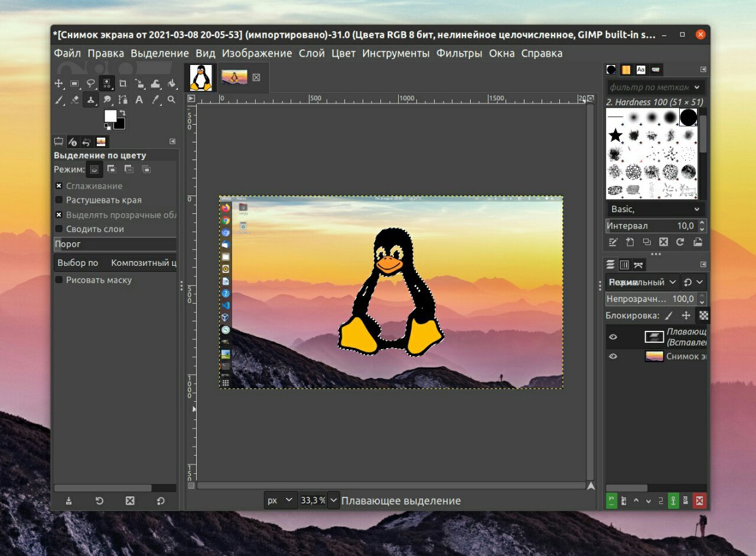This screenshot has height=556, width=756.
Task: Select the Unified Transform tool
Action: pyautogui.click(x=139, y=83)
